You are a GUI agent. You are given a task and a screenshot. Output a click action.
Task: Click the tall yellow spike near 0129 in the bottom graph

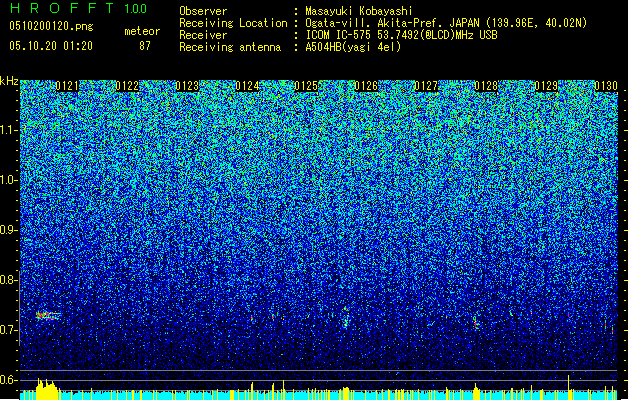[x=568, y=387]
